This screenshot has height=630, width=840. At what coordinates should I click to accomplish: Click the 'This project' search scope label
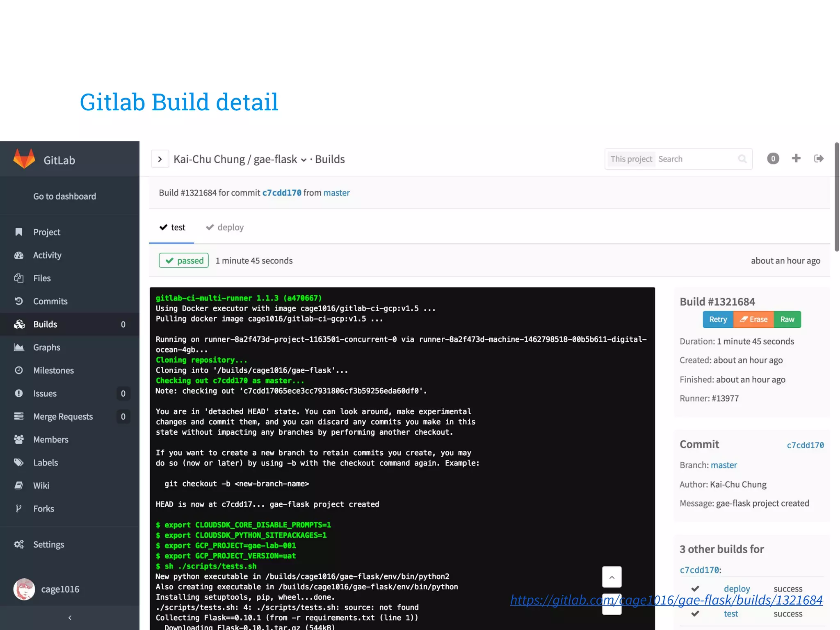[x=631, y=159]
